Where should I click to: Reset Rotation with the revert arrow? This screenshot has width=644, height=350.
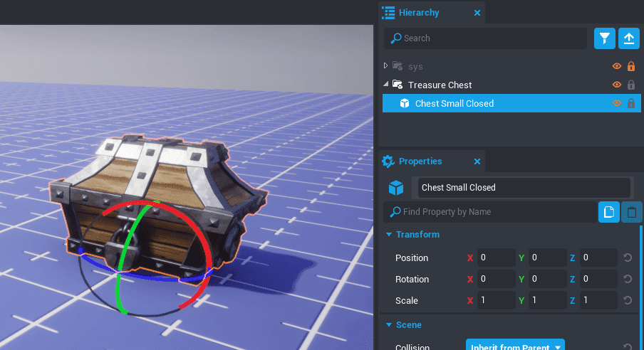click(628, 279)
